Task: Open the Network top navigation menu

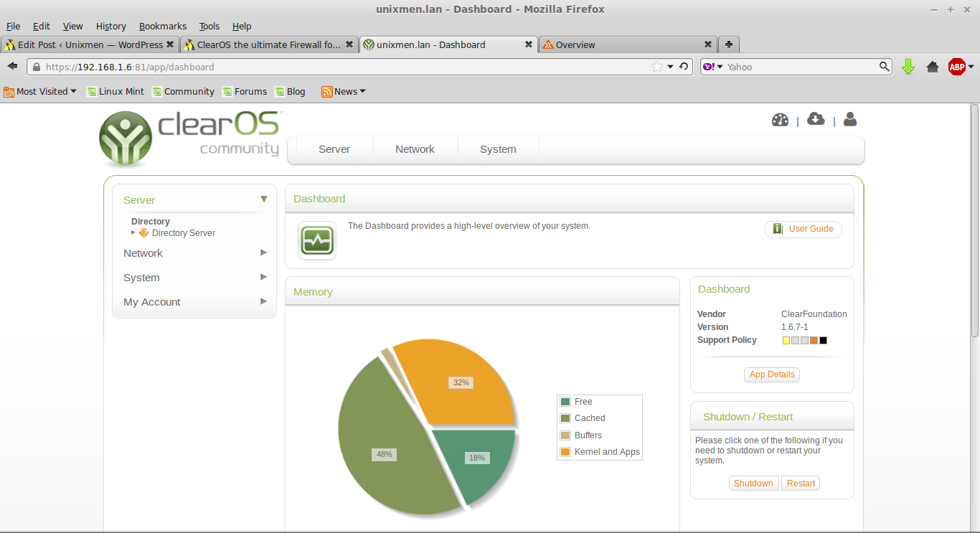Action: click(x=415, y=149)
